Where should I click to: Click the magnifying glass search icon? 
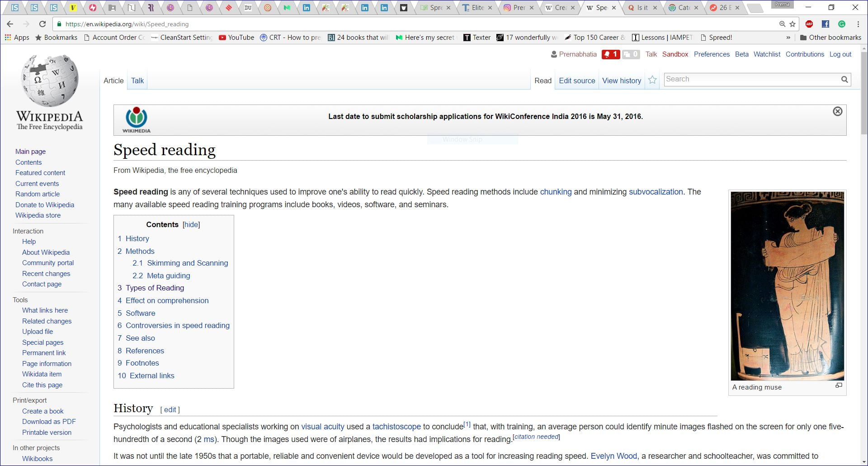(844, 80)
